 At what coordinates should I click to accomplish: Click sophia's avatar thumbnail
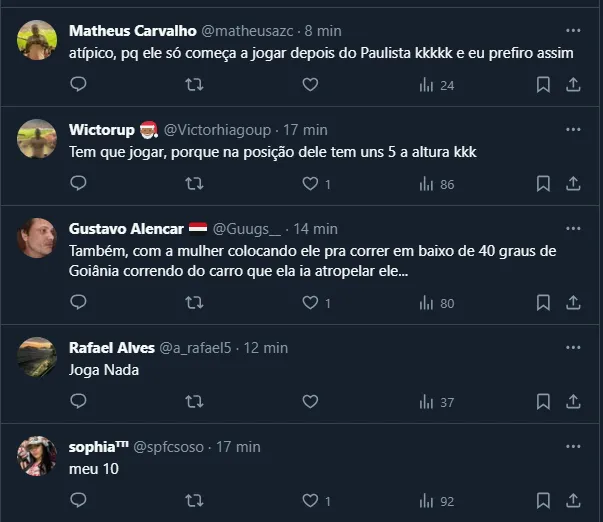pyautogui.click(x=37, y=456)
